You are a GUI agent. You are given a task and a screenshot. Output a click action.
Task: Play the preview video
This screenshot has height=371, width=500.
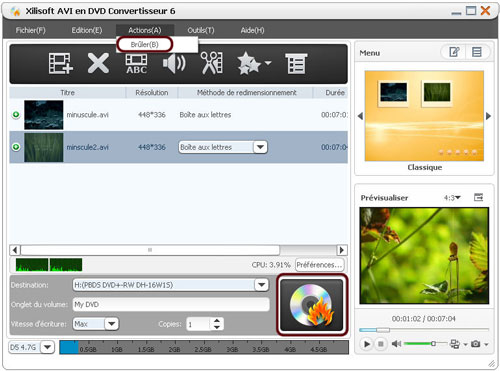(x=367, y=344)
